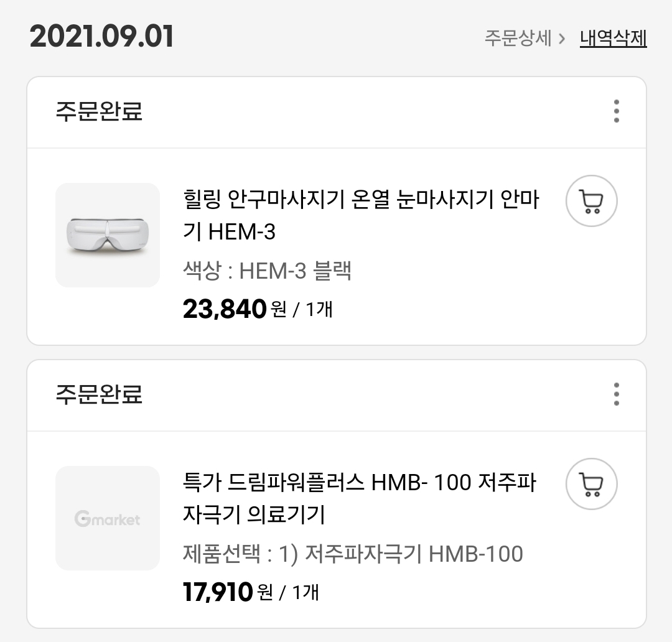The height and width of the screenshot is (642, 672).
Task: Click the 1개 quantity beside 23,840원
Action: pyautogui.click(x=319, y=309)
